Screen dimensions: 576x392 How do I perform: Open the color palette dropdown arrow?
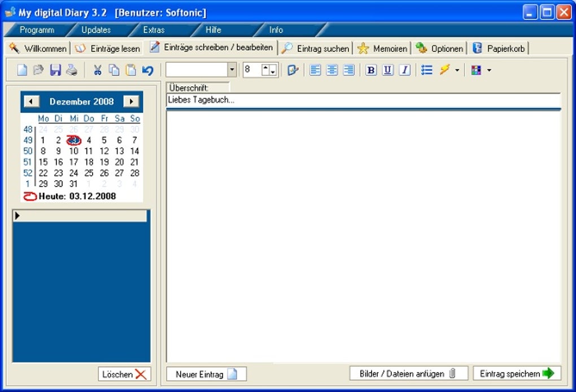click(x=489, y=70)
